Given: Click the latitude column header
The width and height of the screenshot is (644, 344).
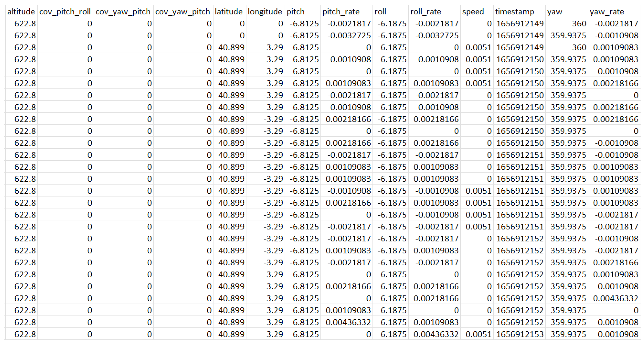Looking at the screenshot, I should (228, 12).
